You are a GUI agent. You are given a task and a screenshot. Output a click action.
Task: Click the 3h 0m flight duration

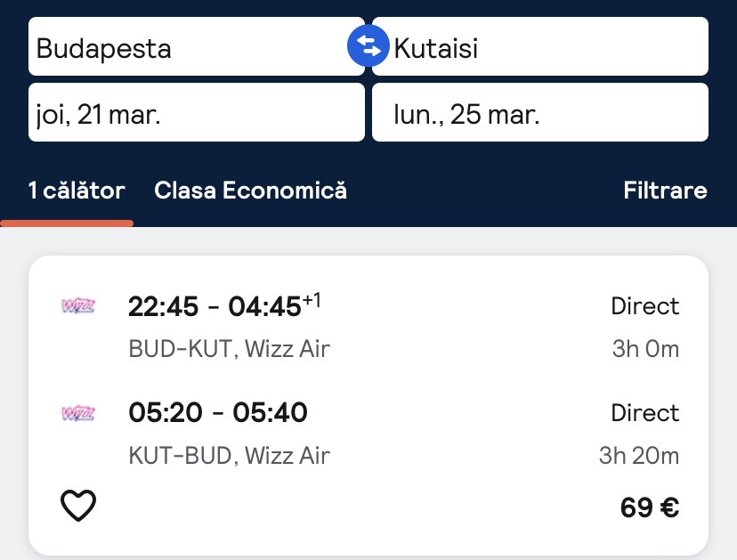[645, 349]
